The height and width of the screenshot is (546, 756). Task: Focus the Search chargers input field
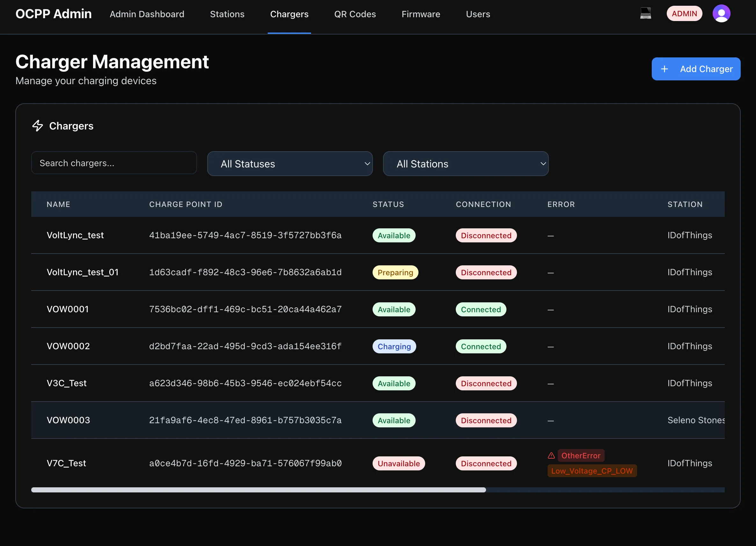114,163
